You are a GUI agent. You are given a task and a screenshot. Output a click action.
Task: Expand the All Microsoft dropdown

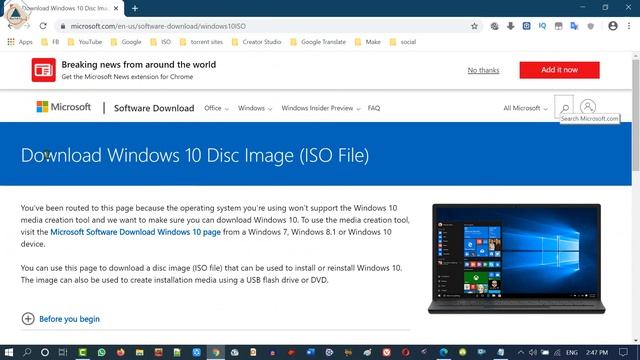tap(525, 108)
